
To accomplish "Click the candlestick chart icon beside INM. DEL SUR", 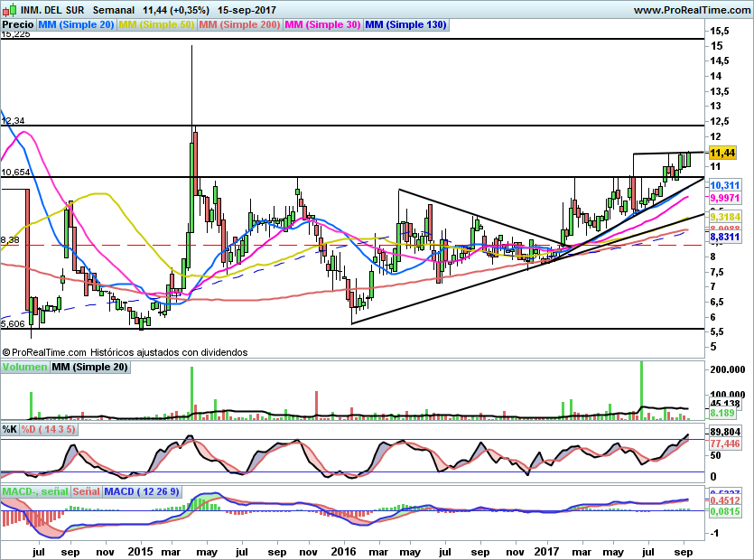I will coord(8,9).
